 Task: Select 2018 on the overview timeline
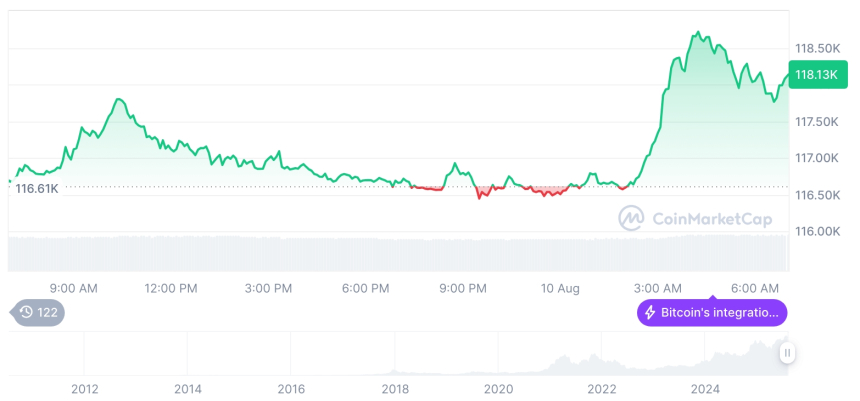(x=394, y=388)
